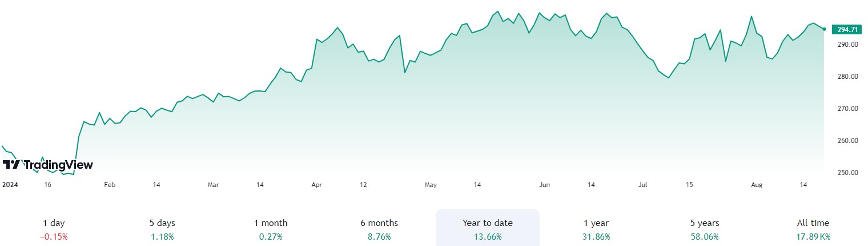Click the Apr date marker on the time axis
Image resolution: width=868 pixels, height=246 pixels.
317,185
